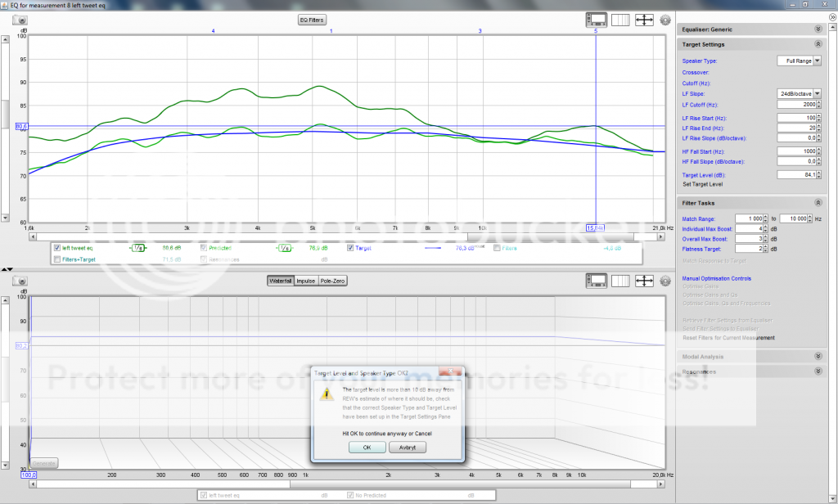Viewport: 838px width, 504px height.
Task: Click the graph overview icon above the EQ graph
Action: pyautogui.click(x=595, y=20)
